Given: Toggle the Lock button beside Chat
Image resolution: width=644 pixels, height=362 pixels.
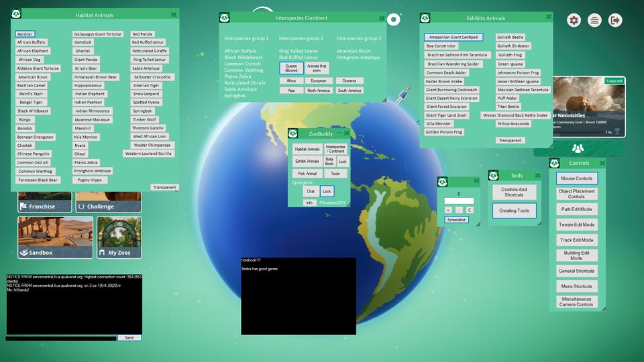Looking at the screenshot, I should (x=327, y=192).
